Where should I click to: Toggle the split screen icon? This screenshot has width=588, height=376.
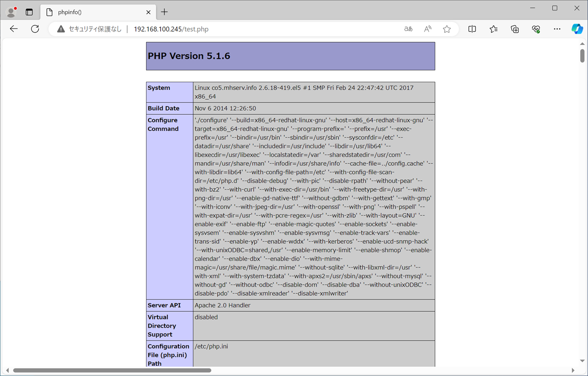pos(472,29)
